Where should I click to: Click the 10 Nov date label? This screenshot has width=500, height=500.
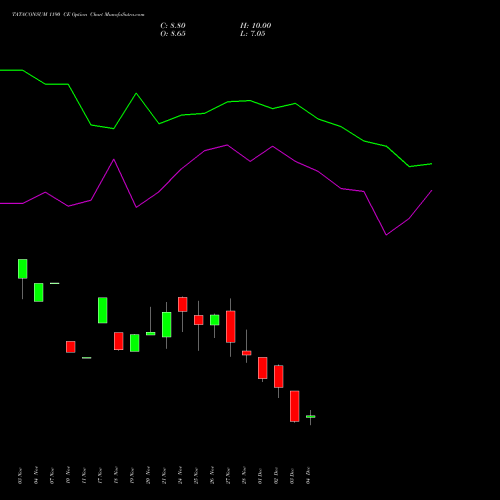coord(68,476)
